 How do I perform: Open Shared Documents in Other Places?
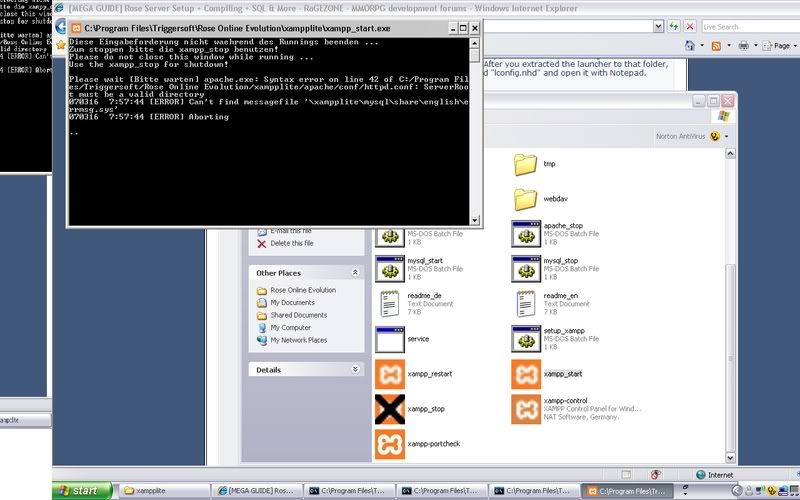(x=298, y=315)
